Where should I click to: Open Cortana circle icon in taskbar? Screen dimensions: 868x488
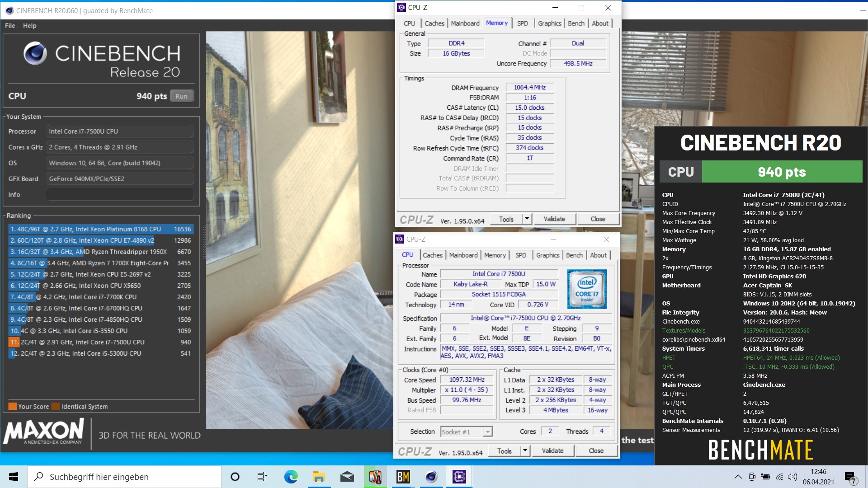(x=235, y=477)
